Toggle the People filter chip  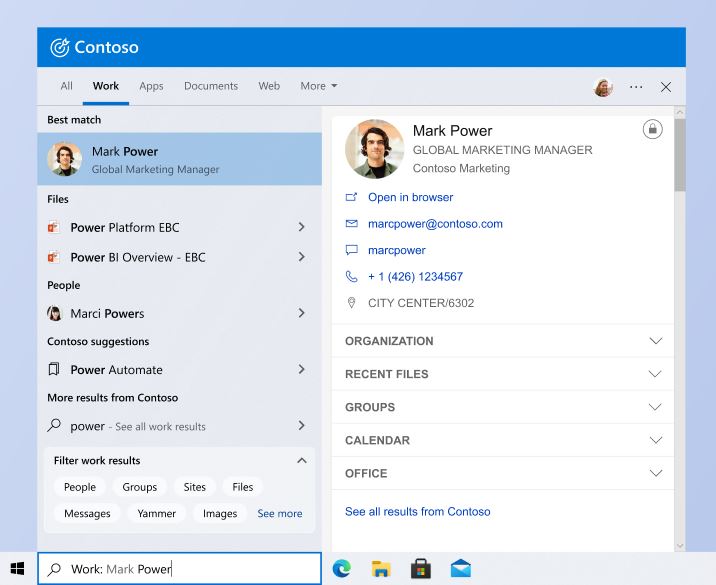tap(80, 487)
